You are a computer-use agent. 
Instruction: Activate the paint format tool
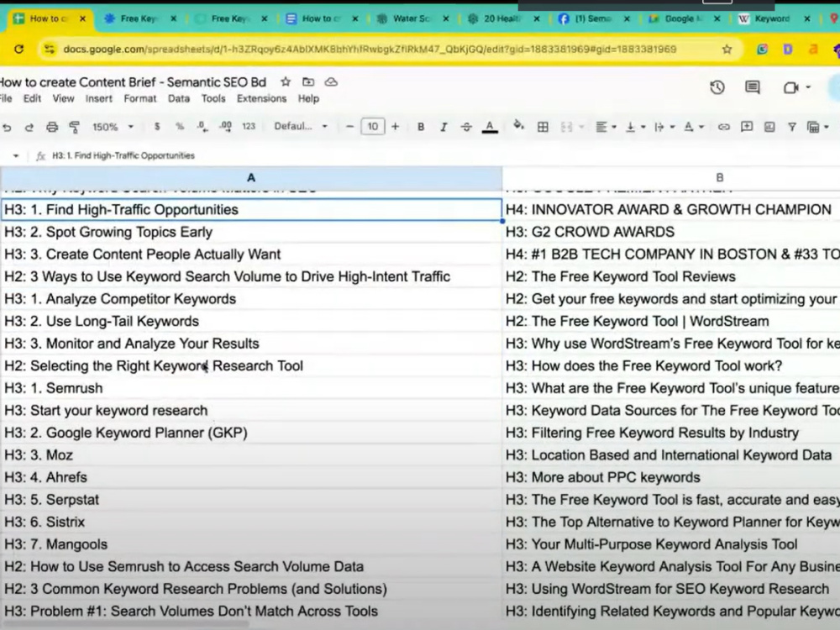coord(75,127)
